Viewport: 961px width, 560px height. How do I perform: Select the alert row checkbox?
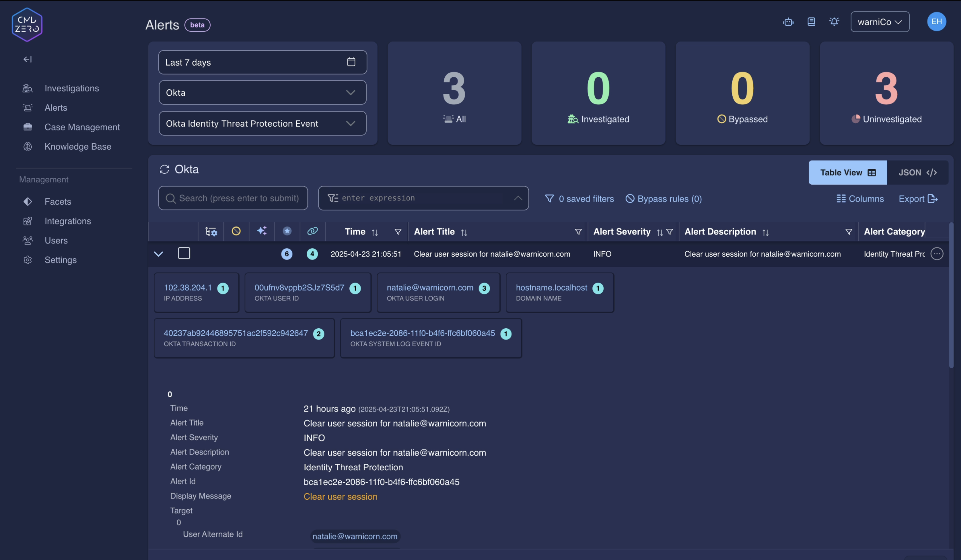[x=184, y=253]
